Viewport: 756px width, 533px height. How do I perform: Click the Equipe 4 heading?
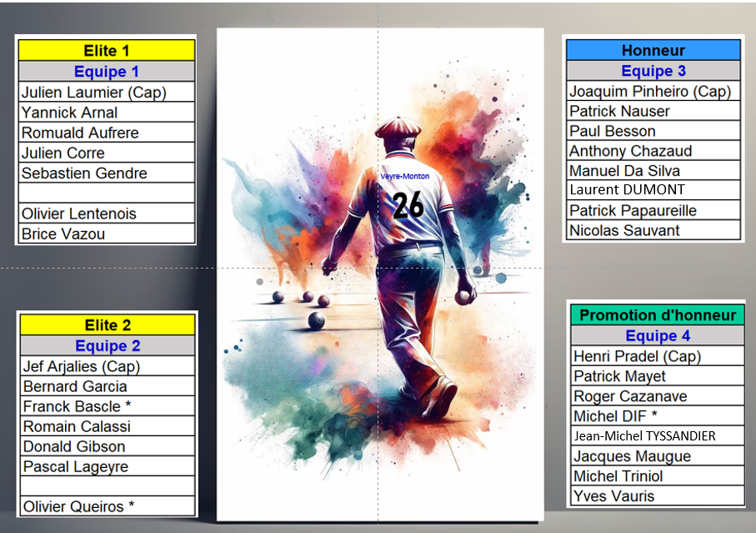pyautogui.click(x=658, y=335)
